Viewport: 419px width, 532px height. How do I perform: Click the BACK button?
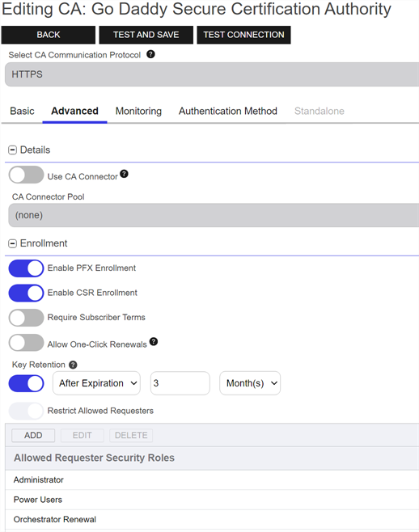[x=49, y=35]
